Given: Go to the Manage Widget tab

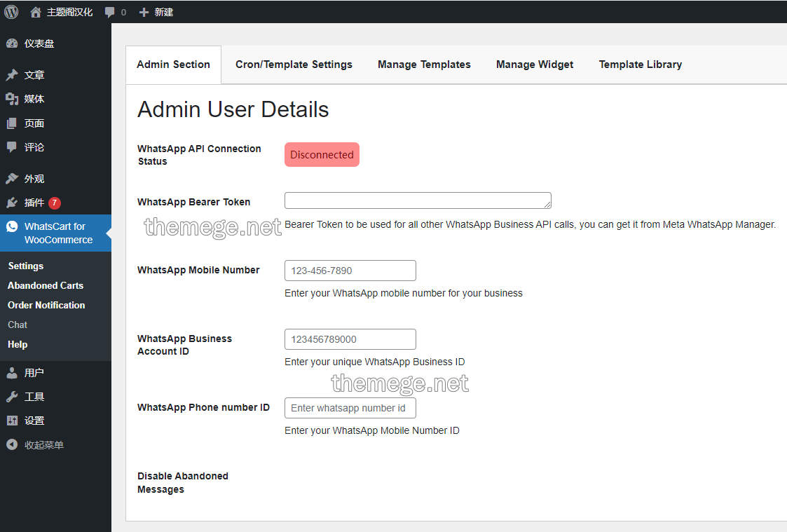Looking at the screenshot, I should (535, 64).
